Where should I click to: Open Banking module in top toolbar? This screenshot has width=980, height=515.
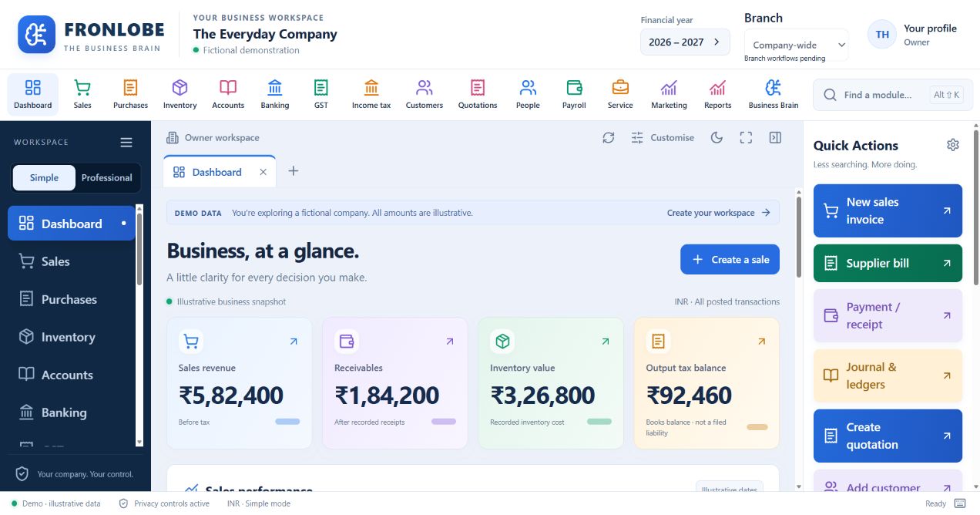(x=275, y=95)
